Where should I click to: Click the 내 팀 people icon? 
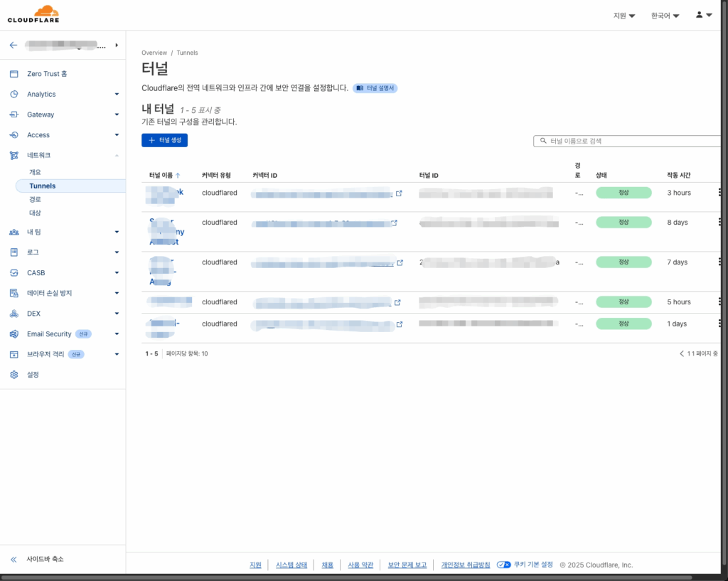(14, 232)
